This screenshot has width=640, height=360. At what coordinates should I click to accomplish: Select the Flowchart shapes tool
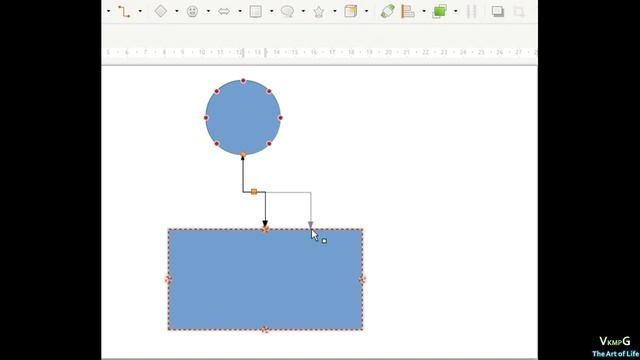(256, 11)
